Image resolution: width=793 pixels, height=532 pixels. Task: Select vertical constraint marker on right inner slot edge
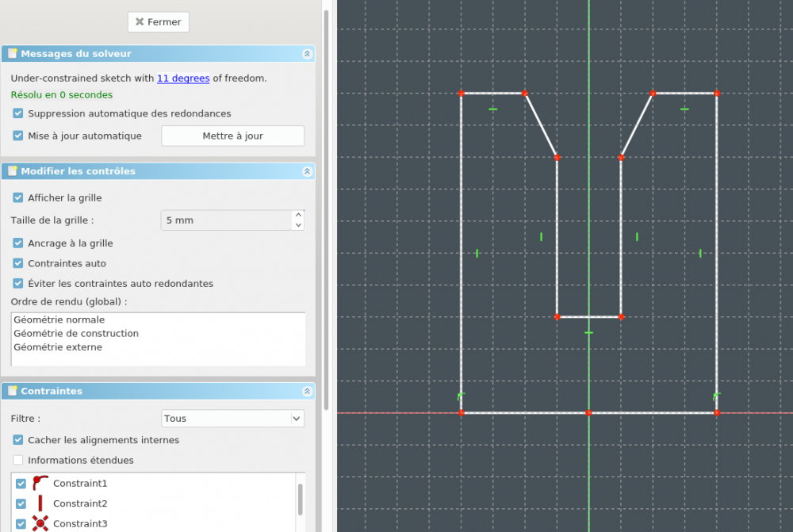637,237
